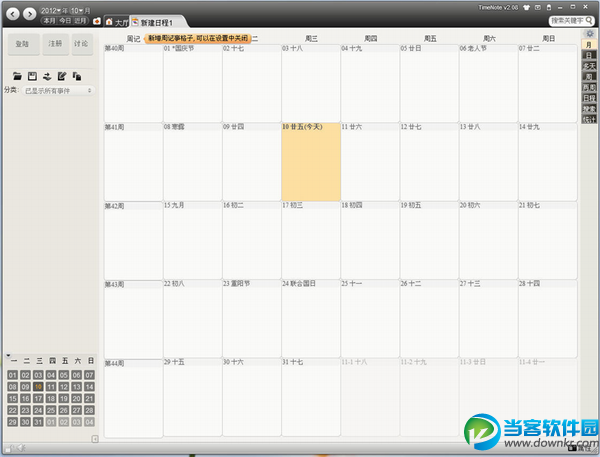
Task: Select day 15 in the mini calendar
Action: (x=13, y=398)
